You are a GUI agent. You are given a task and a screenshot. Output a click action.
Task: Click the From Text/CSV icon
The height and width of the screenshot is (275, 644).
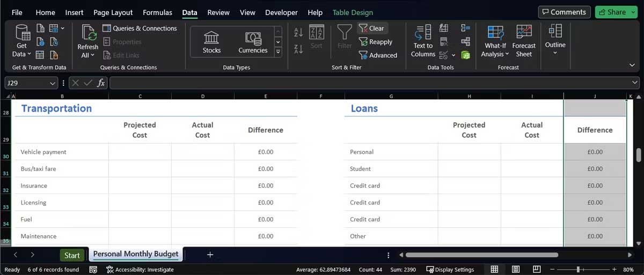coord(41,28)
